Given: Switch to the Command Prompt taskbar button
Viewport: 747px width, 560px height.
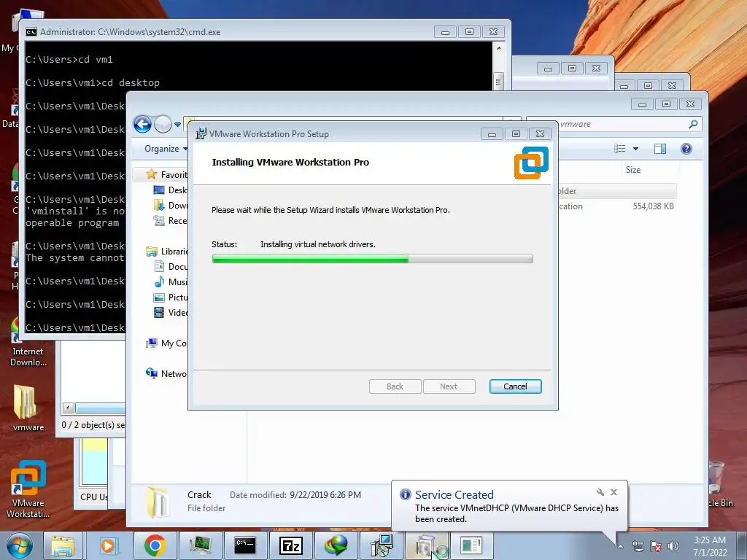Looking at the screenshot, I should [x=245, y=545].
